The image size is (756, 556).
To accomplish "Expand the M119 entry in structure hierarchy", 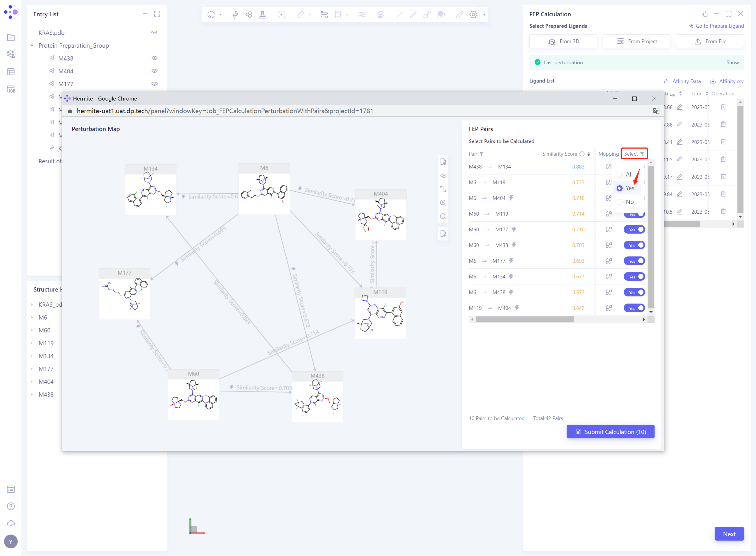I will [x=32, y=343].
